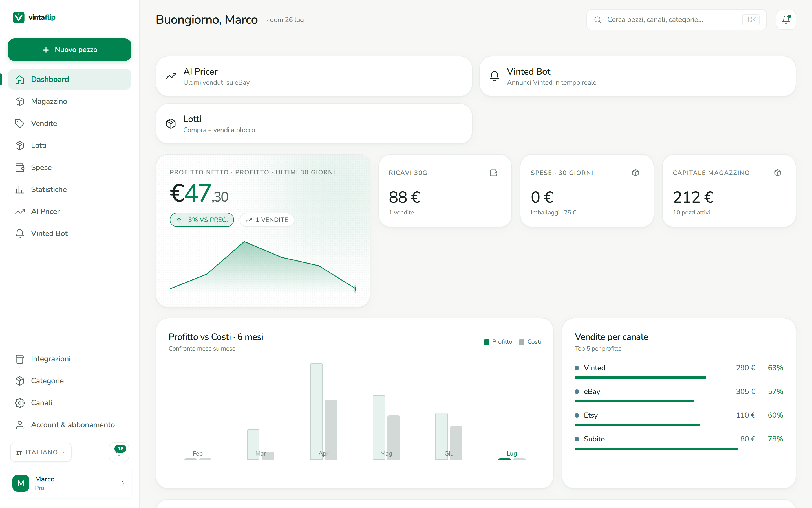This screenshot has width=812, height=508.
Task: Click the AI Pricer sidebar trend icon
Action: tap(20, 211)
